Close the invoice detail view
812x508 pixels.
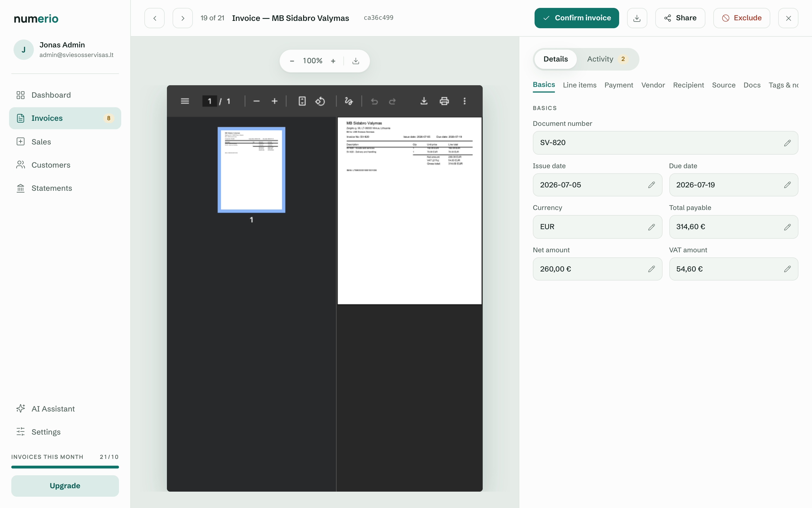click(788, 18)
